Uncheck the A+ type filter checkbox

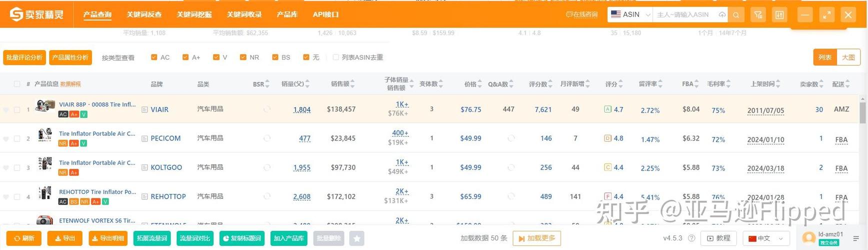tap(185, 57)
